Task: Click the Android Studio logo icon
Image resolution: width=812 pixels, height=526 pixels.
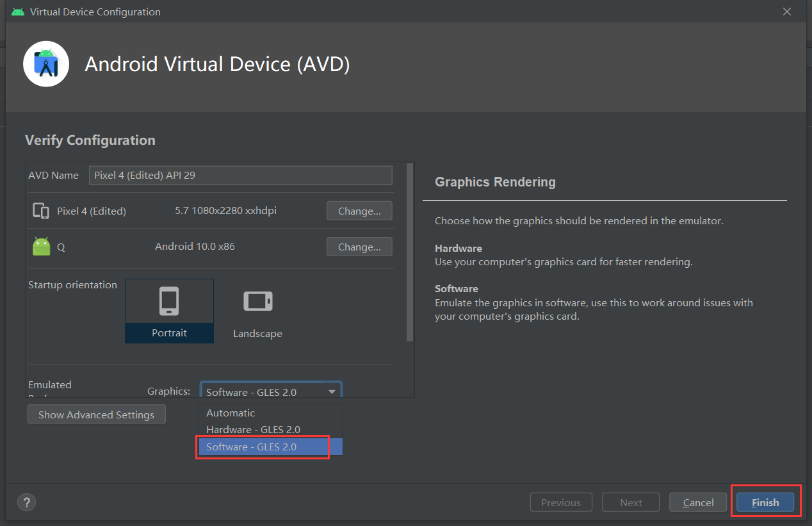Action: tap(46, 64)
